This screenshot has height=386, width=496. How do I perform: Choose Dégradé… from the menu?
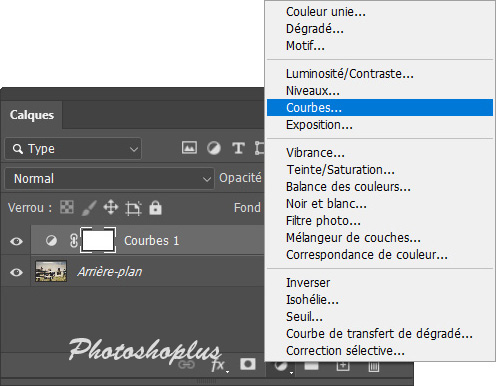point(380,29)
